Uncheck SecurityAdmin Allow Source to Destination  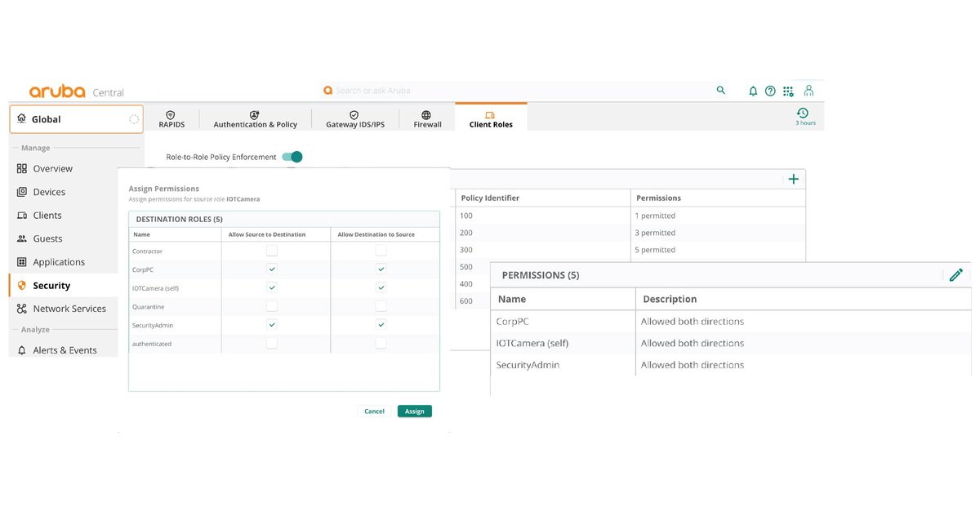pos(272,325)
